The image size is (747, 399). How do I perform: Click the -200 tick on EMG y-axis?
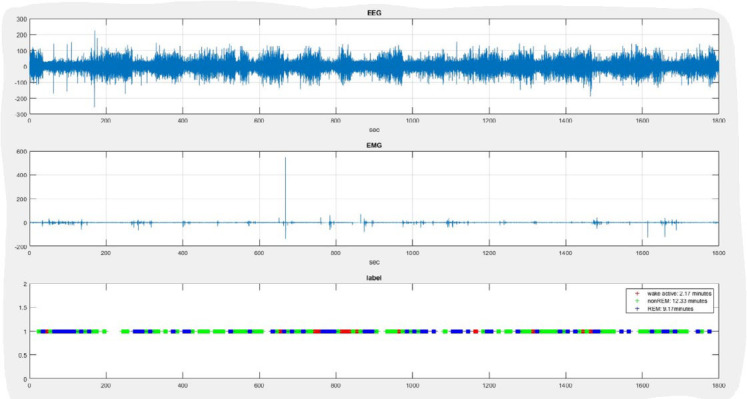pos(21,247)
